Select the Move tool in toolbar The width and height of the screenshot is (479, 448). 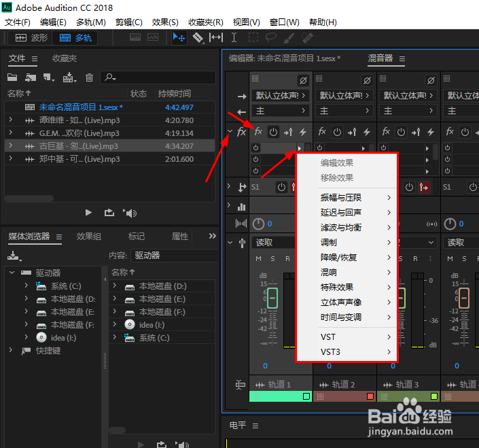[x=179, y=38]
